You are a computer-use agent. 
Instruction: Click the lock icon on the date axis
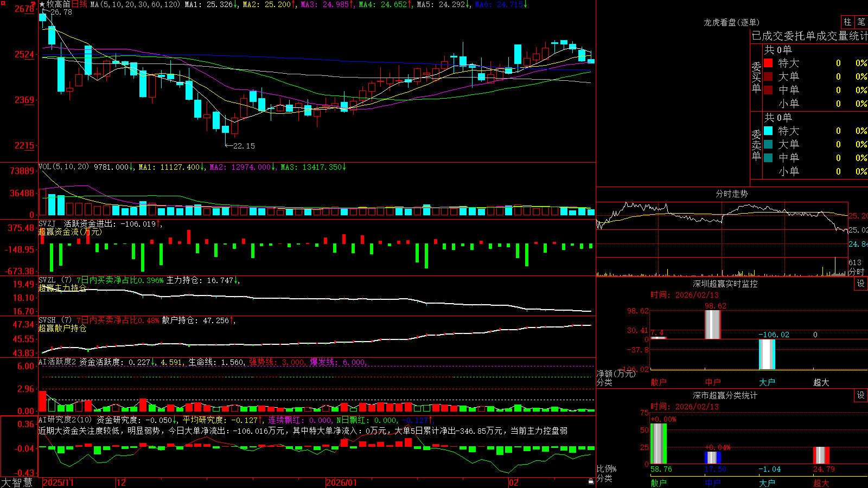click(x=591, y=481)
